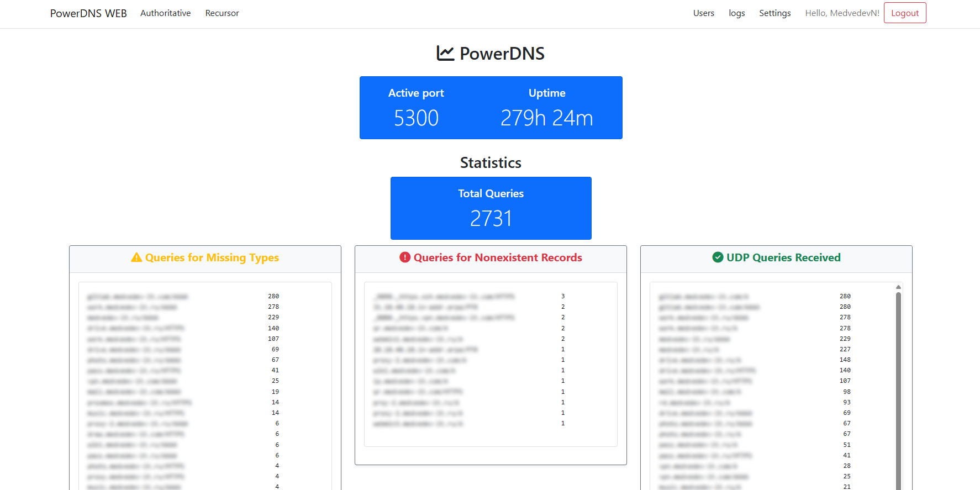This screenshot has width=980, height=490.
Task: Select count 229 in Missing Types list
Action: click(273, 317)
